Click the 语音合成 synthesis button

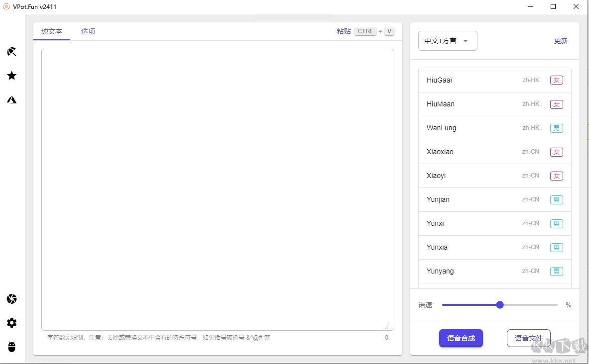click(x=461, y=338)
